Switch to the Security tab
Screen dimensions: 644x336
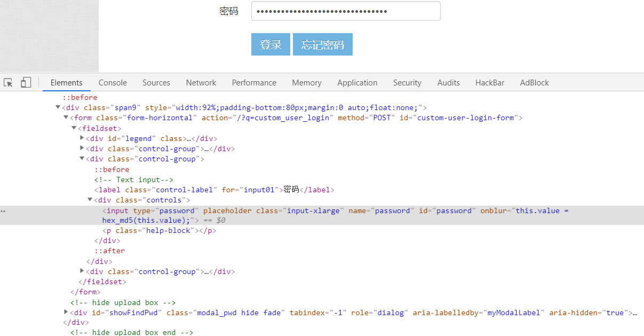[407, 83]
